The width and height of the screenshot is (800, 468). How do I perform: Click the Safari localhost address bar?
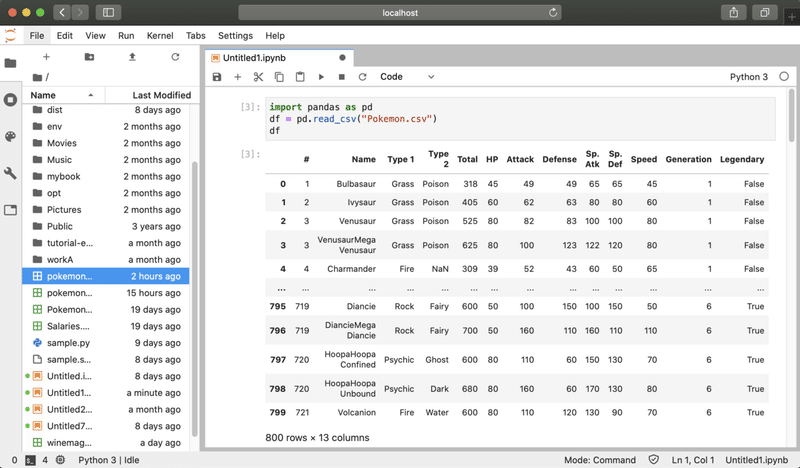399,13
